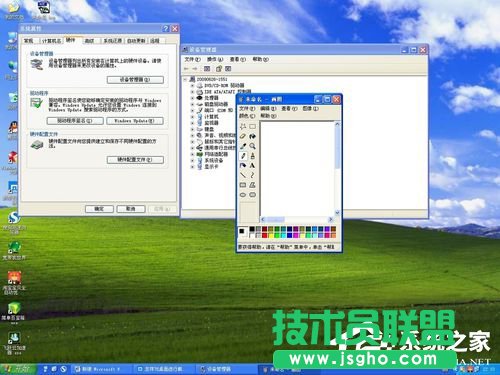
Task: Choose the Polygon shape tool in Paint
Action: pos(253,185)
